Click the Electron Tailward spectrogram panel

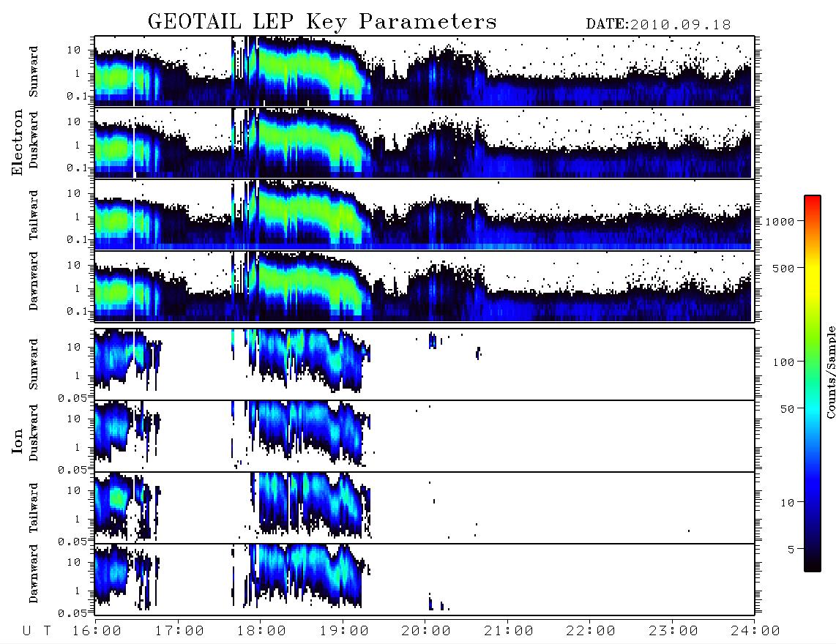[x=425, y=215]
